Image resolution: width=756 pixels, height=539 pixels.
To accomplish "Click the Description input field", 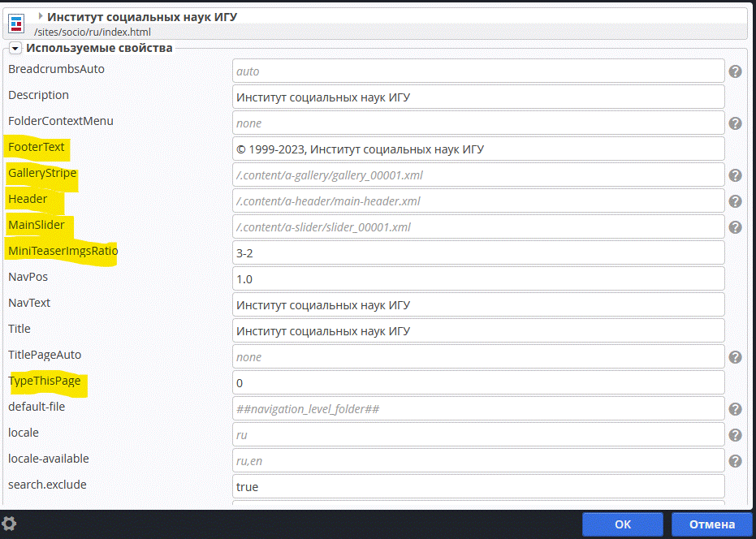I will (x=477, y=97).
